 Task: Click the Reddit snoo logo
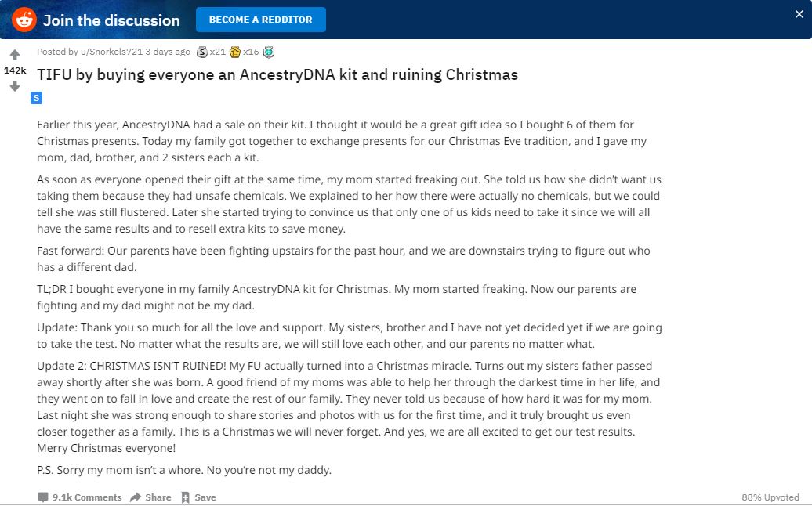[24, 20]
